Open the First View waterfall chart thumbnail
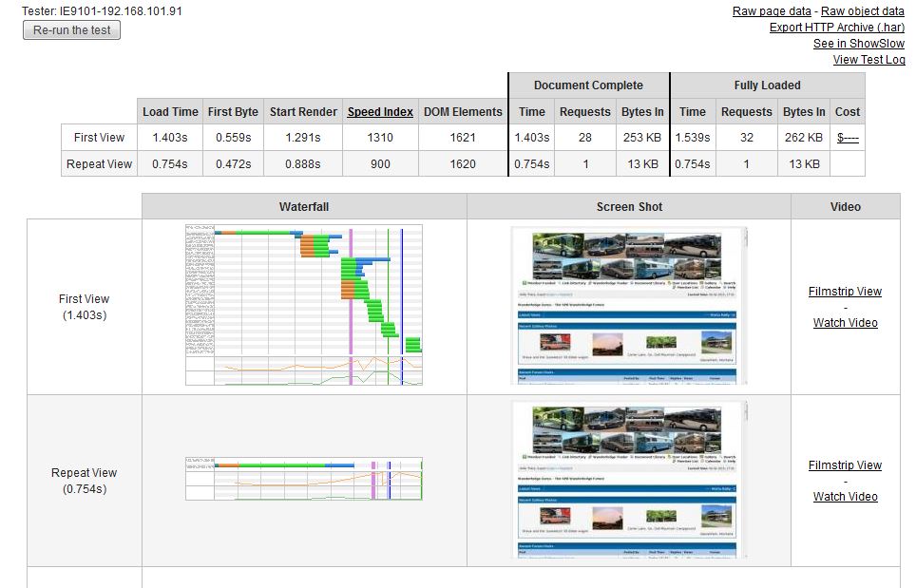This screenshot has width=916, height=588. [304, 305]
